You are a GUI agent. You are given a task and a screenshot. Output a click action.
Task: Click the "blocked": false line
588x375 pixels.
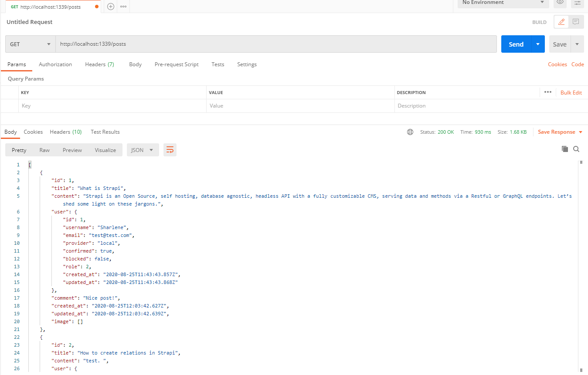(x=87, y=259)
